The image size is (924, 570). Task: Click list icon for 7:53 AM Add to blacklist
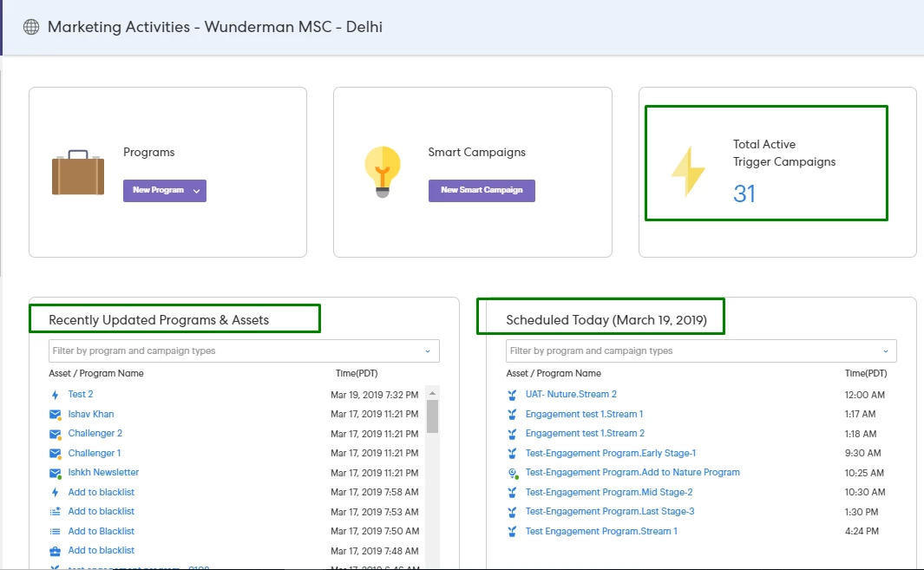(55, 512)
